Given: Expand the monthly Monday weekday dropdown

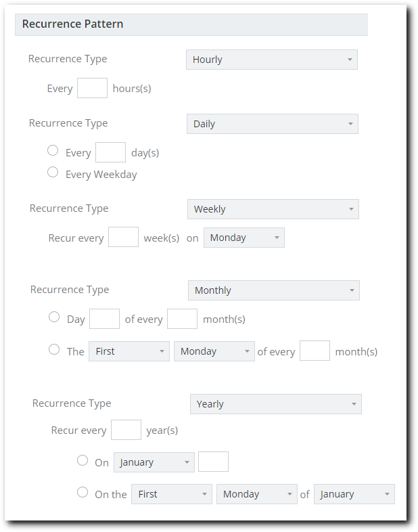Looking at the screenshot, I should (214, 351).
